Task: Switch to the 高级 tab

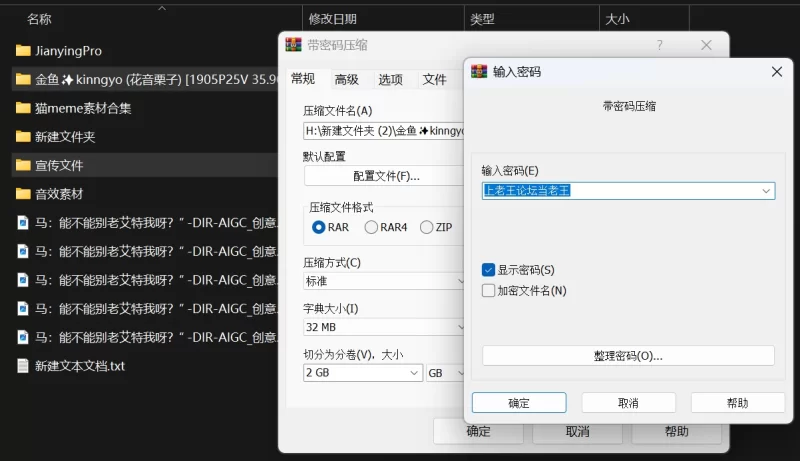Action: 346,80
